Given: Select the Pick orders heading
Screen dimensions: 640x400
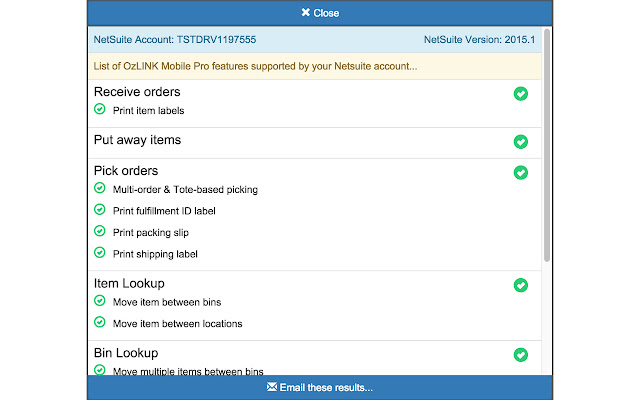Looking at the screenshot, I should pos(126,171).
